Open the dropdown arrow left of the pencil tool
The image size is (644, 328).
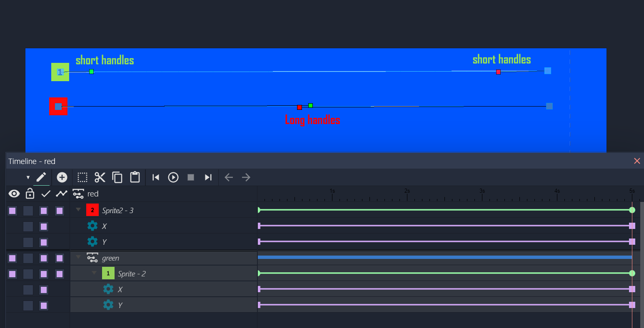[28, 177]
